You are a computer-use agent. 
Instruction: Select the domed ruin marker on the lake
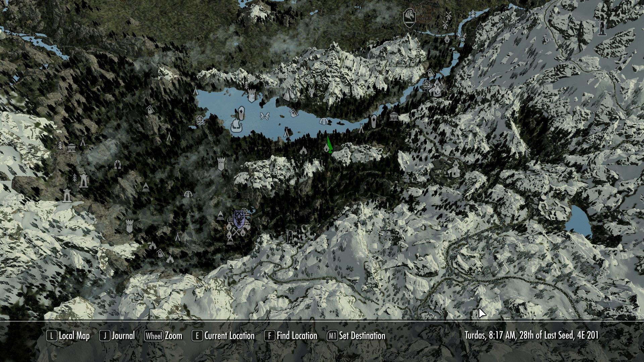click(x=324, y=121)
